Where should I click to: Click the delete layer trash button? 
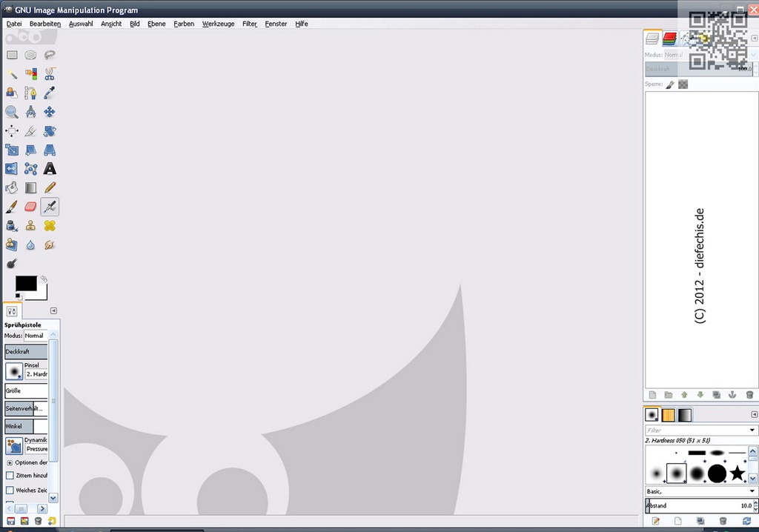pos(749,395)
